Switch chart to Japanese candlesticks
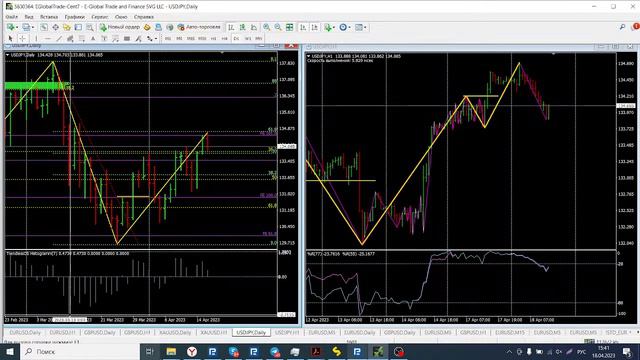This screenshot has height=360, width=640. click(x=242, y=27)
